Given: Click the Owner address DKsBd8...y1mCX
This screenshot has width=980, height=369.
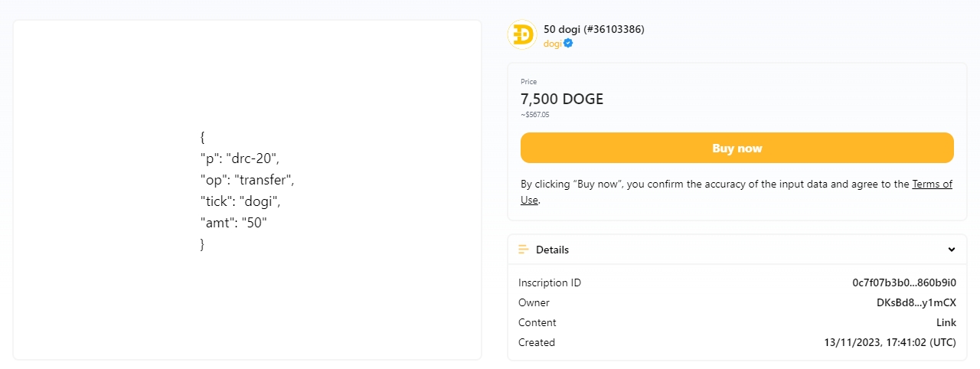Looking at the screenshot, I should (x=916, y=302).
